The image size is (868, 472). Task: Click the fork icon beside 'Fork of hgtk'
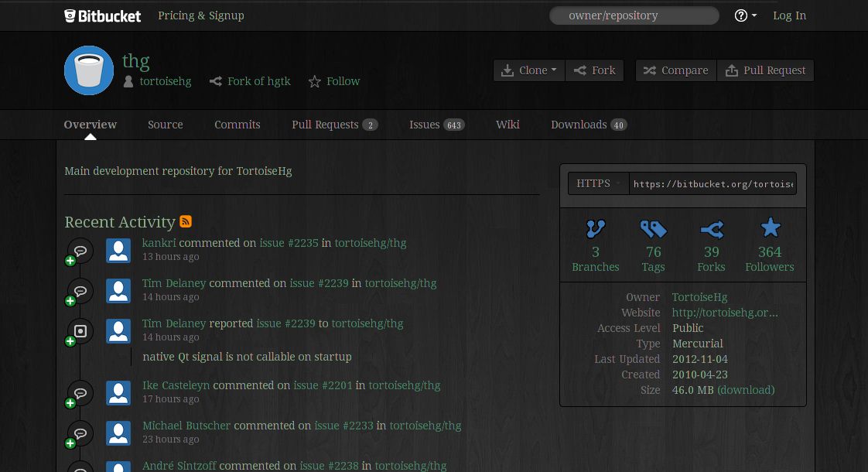pyautogui.click(x=217, y=80)
